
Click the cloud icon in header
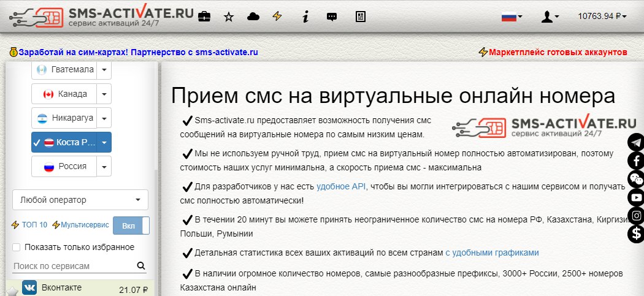click(253, 17)
